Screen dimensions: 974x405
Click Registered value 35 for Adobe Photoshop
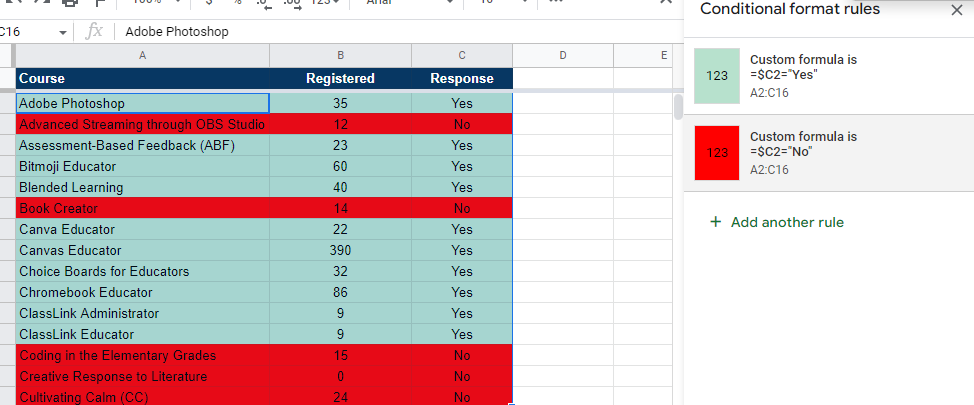click(x=340, y=103)
